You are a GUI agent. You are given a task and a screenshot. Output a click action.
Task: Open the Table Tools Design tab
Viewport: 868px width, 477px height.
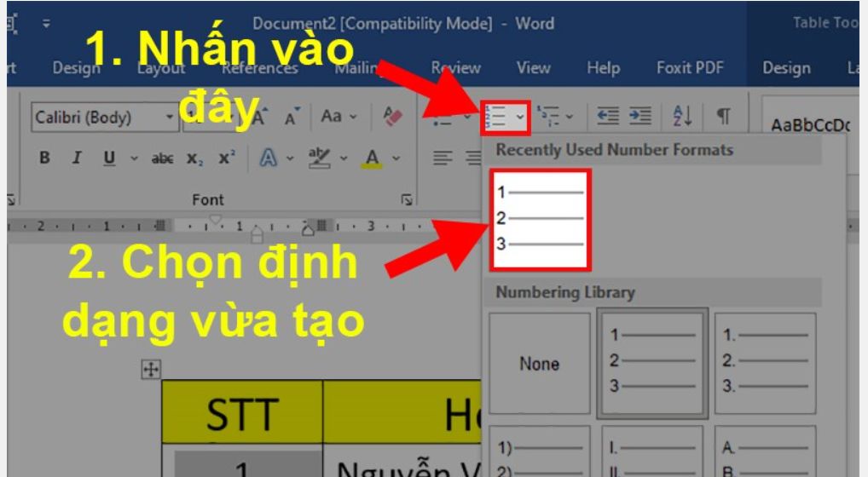[x=787, y=68]
